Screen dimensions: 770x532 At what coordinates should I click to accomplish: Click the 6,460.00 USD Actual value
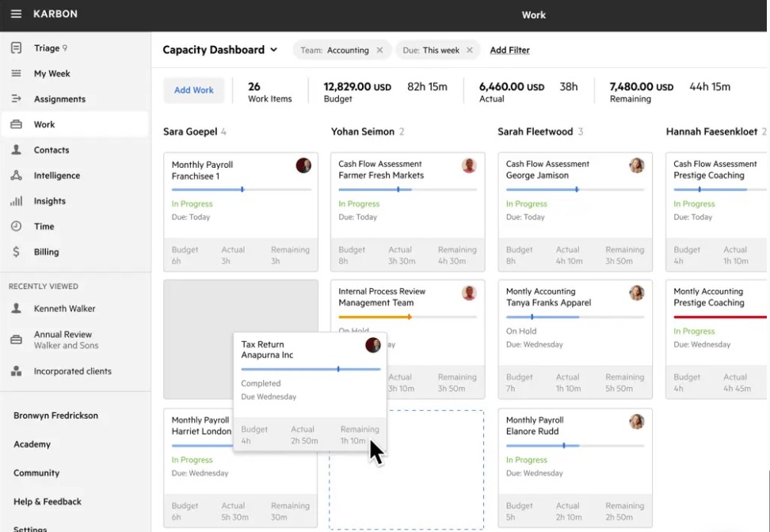(512, 87)
